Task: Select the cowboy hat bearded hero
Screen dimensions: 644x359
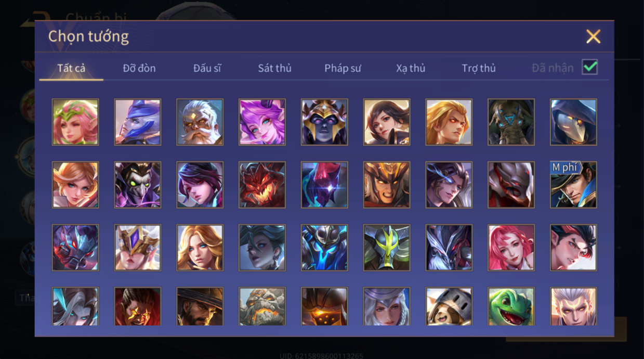Action: (200, 307)
